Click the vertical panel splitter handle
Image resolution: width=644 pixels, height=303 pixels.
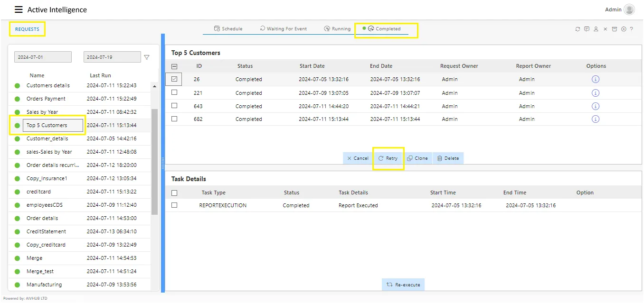click(x=163, y=163)
